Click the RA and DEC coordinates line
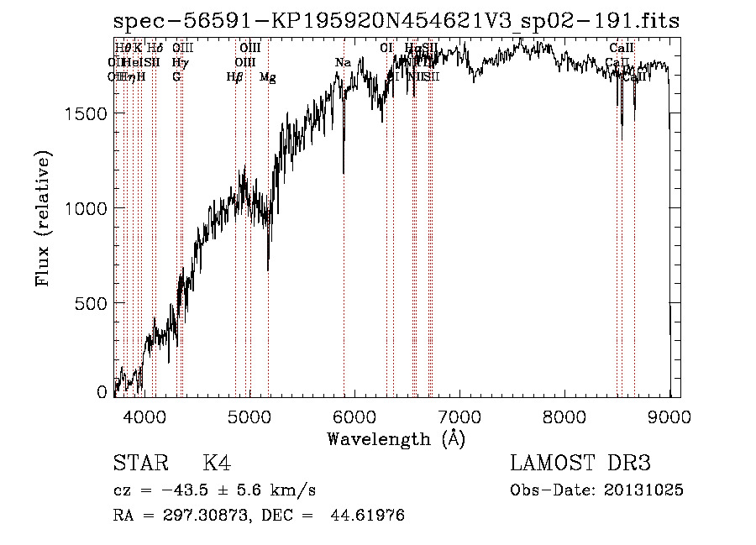Image resolution: width=756 pixels, height=545 pixels. point(259,516)
